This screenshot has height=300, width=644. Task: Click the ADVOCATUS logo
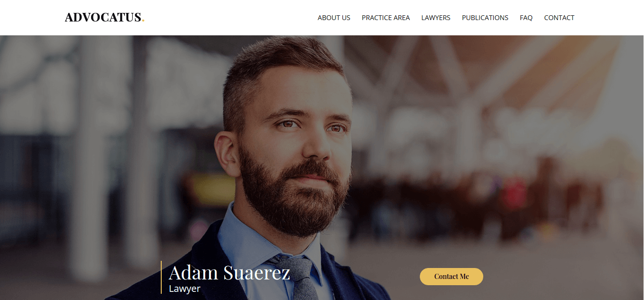(104, 17)
